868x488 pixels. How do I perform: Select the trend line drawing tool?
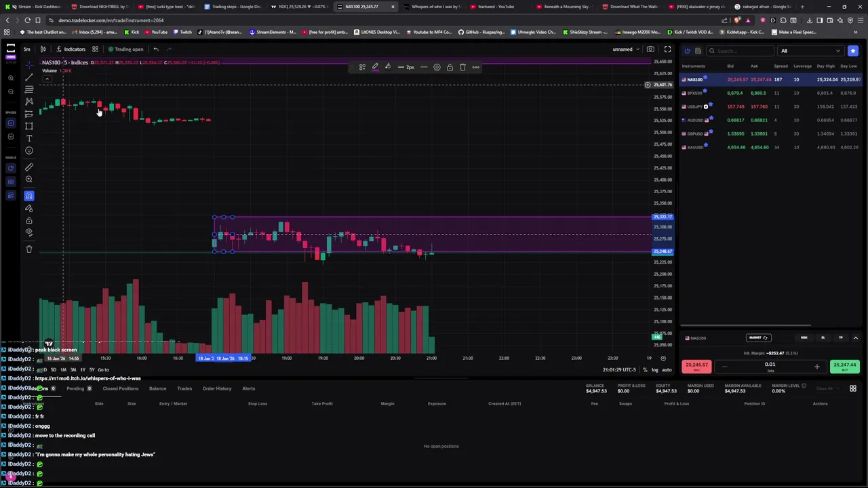pos(29,77)
